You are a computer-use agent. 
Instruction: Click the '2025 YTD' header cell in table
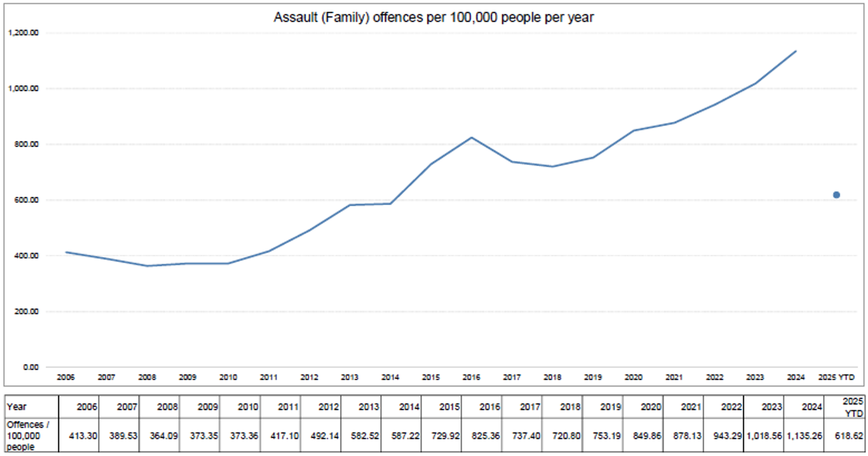[844, 407]
